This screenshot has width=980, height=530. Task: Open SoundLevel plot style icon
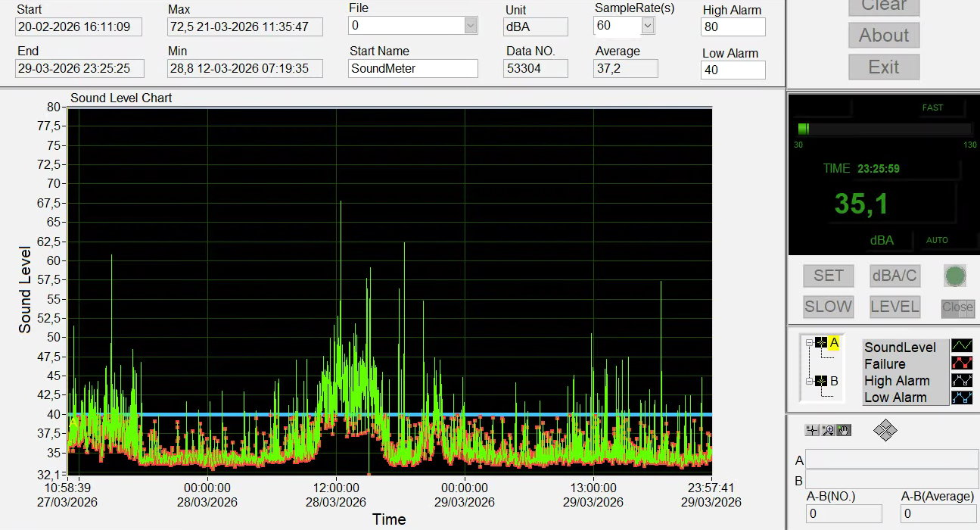pyautogui.click(x=961, y=347)
